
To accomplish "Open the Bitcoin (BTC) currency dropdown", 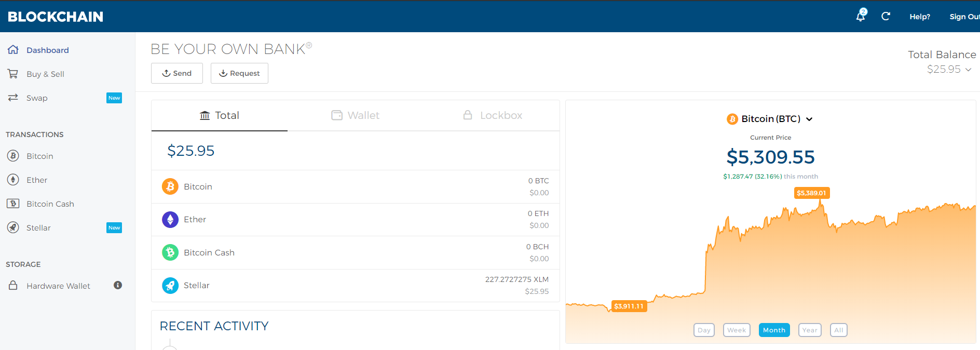I will (x=770, y=119).
